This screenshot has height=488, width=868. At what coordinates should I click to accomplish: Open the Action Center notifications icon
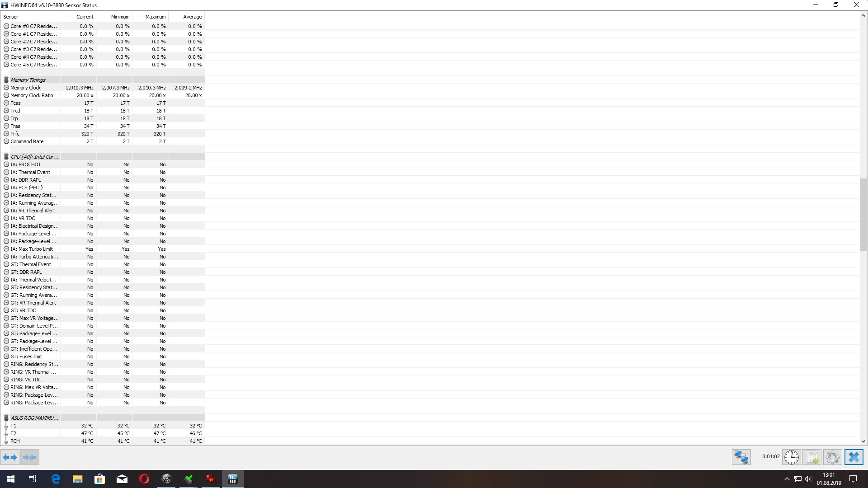click(854, 479)
